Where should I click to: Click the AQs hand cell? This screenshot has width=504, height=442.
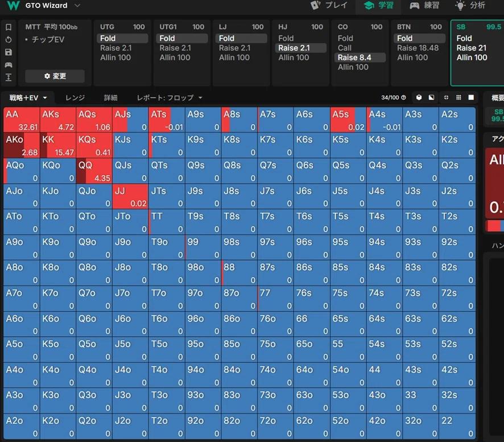coord(94,120)
